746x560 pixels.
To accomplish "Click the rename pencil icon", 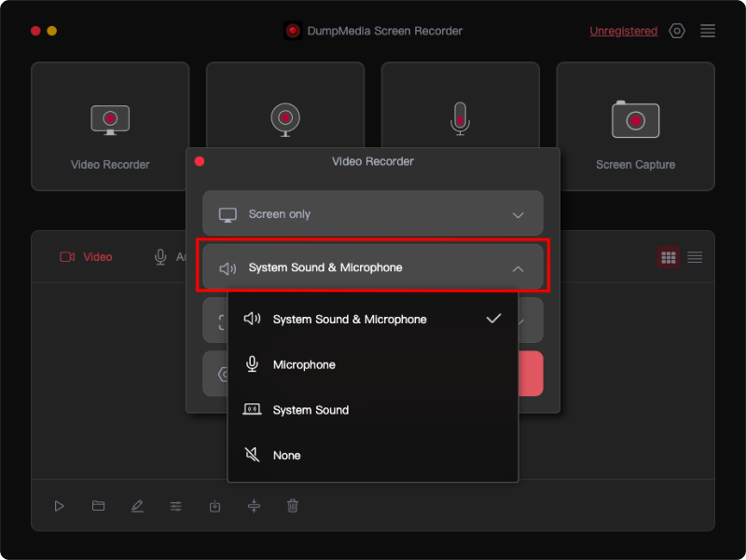I will pos(137,506).
